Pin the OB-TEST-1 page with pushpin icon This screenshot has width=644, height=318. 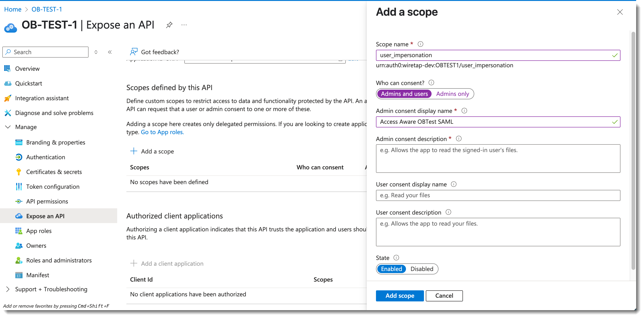[169, 25]
